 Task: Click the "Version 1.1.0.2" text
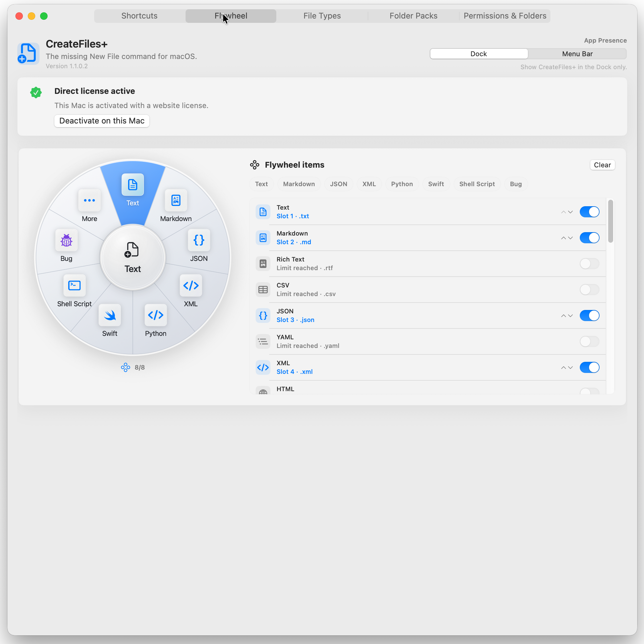[x=67, y=66]
